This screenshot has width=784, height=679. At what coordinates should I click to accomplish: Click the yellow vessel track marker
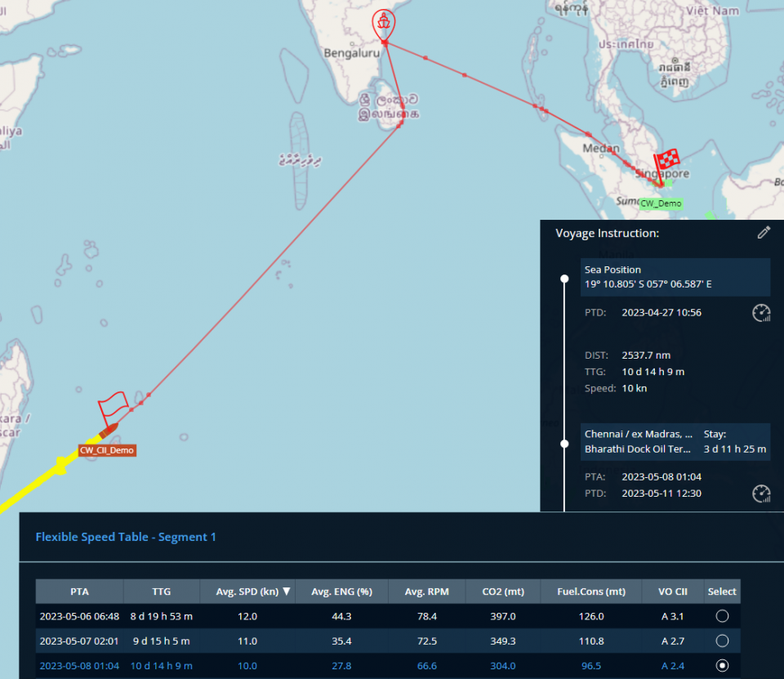(x=60, y=465)
